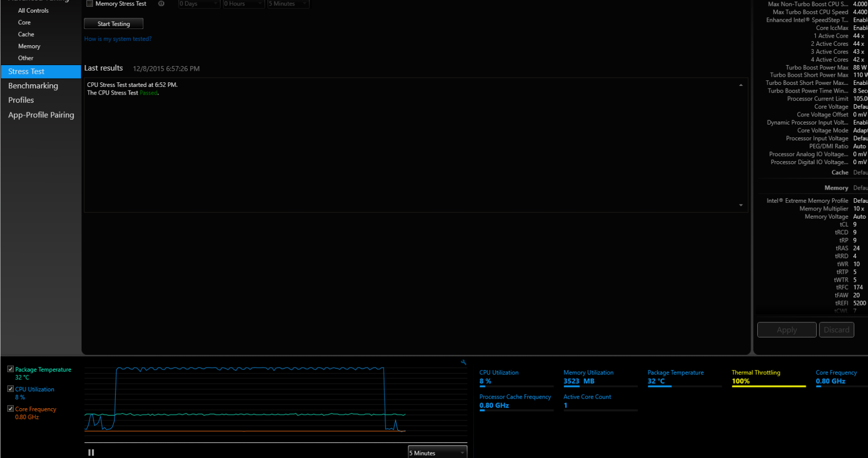The height and width of the screenshot is (458, 868).
Task: Click the 'Turbo Boost Short Power Max' 110 W row
Action: pyautogui.click(x=819, y=75)
